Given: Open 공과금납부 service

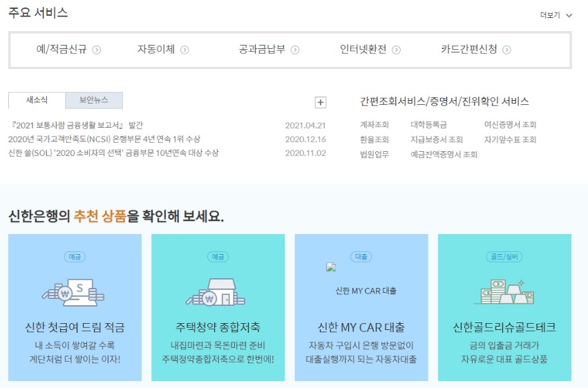Looking at the screenshot, I should (x=262, y=49).
